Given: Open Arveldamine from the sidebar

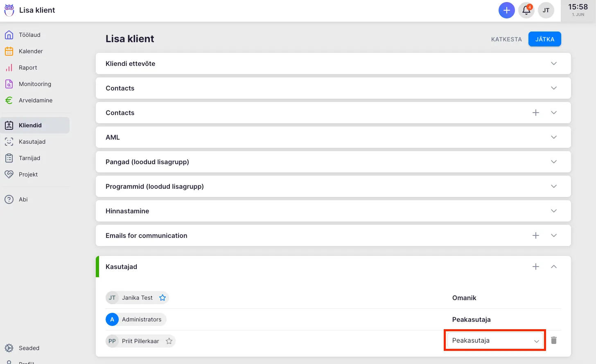Looking at the screenshot, I should coord(35,100).
